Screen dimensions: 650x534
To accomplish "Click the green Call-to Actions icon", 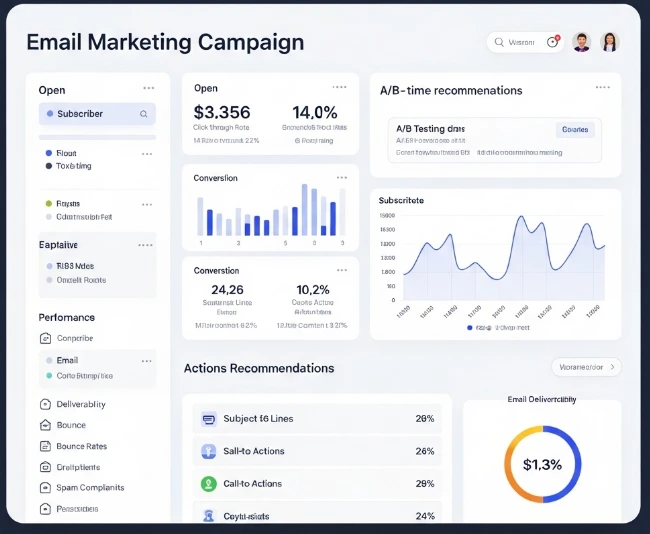I will pyautogui.click(x=208, y=484).
